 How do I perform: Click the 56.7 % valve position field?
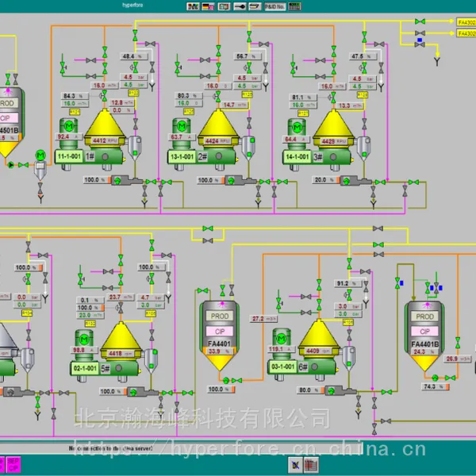pyautogui.click(x=248, y=56)
